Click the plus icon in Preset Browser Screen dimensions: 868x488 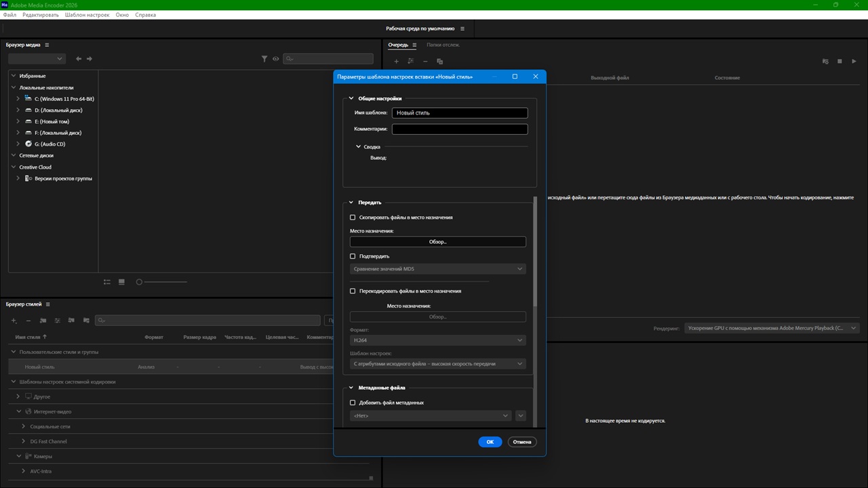pos(14,321)
